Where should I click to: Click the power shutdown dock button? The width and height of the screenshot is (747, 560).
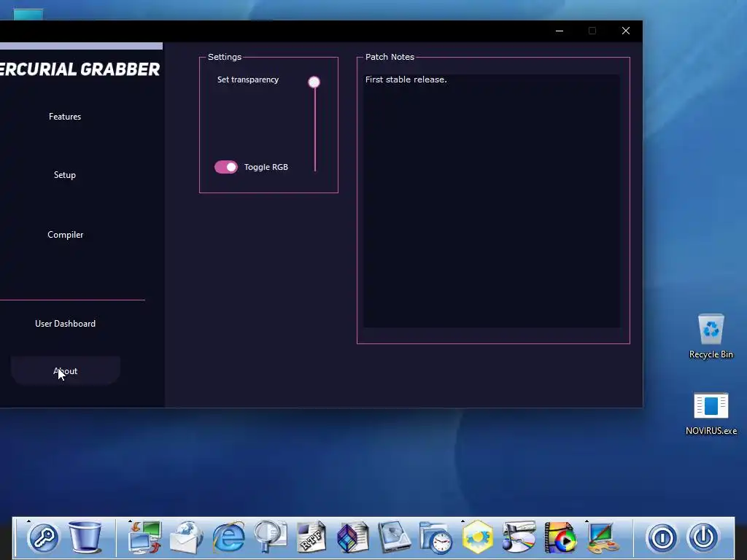click(703, 538)
